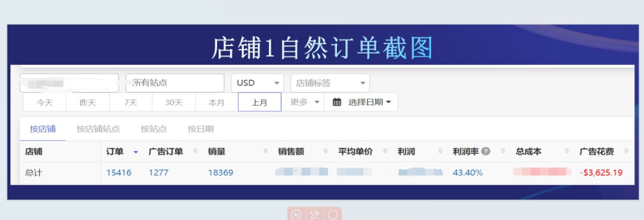Click the 广告花费 column header text

coord(597,151)
